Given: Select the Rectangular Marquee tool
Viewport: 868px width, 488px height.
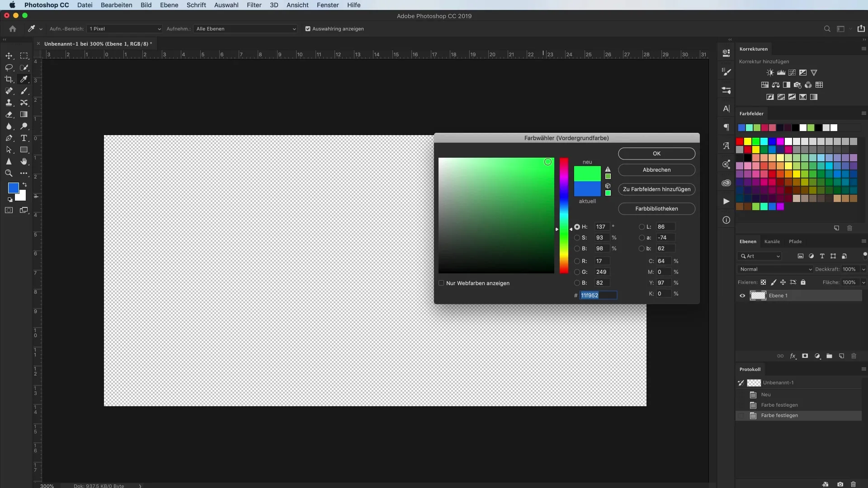Looking at the screenshot, I should tap(24, 56).
